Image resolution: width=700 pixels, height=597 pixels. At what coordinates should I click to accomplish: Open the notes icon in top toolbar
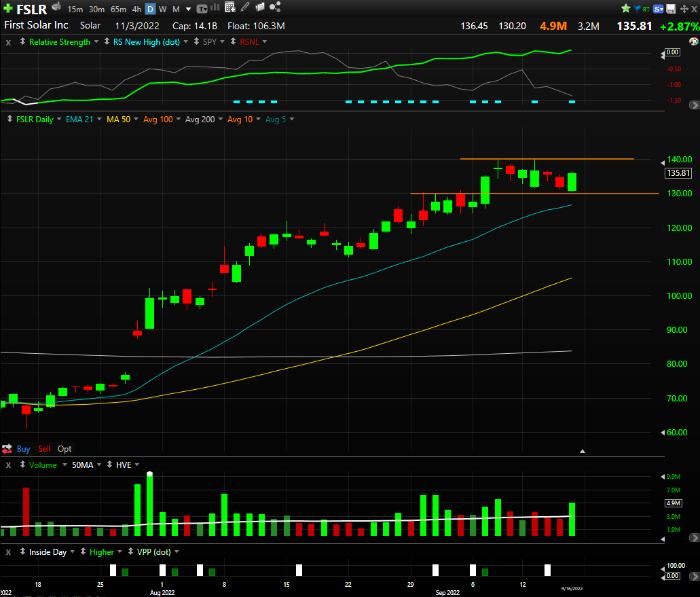(260, 7)
